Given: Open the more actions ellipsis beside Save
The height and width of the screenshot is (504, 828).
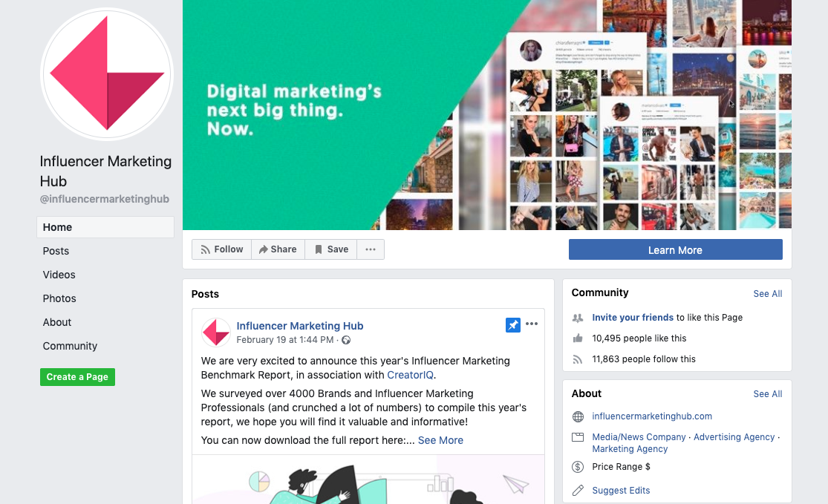Looking at the screenshot, I should (371, 249).
